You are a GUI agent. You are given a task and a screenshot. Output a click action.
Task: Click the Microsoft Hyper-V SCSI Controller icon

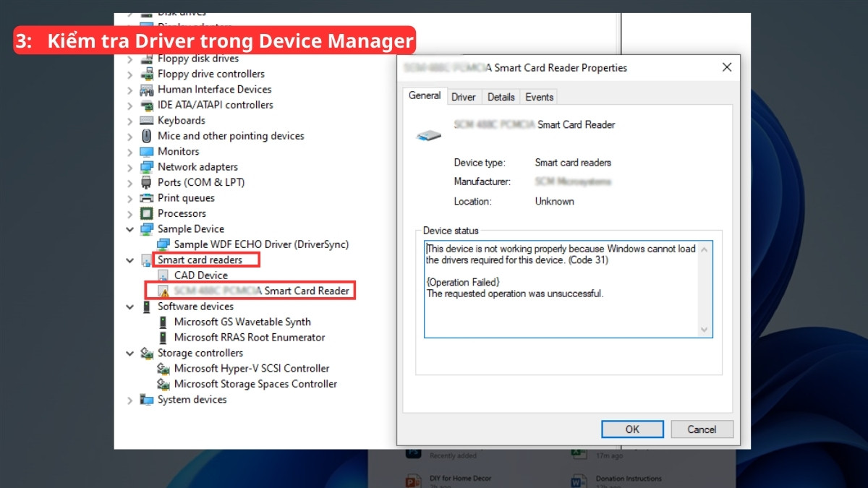pos(163,369)
